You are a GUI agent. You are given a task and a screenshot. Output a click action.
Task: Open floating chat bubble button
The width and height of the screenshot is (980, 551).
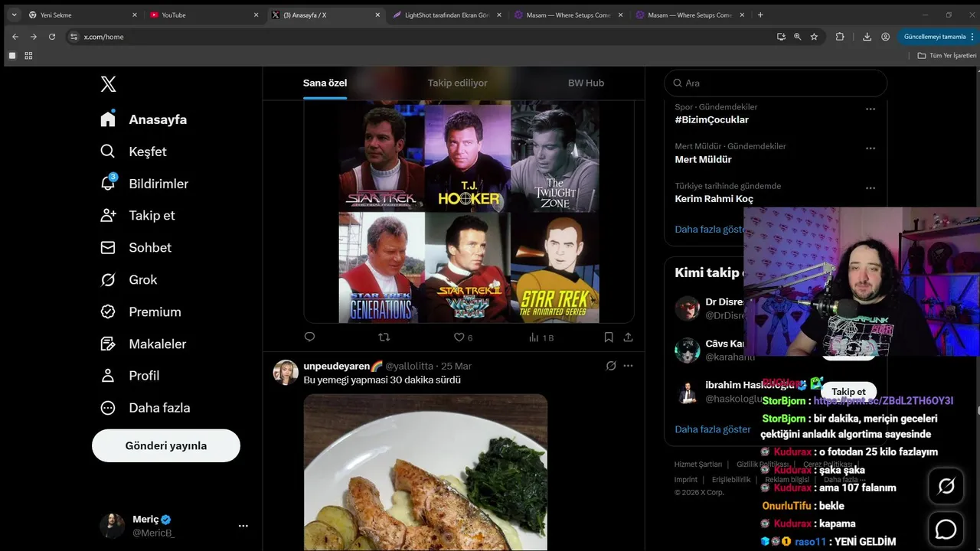(x=946, y=529)
